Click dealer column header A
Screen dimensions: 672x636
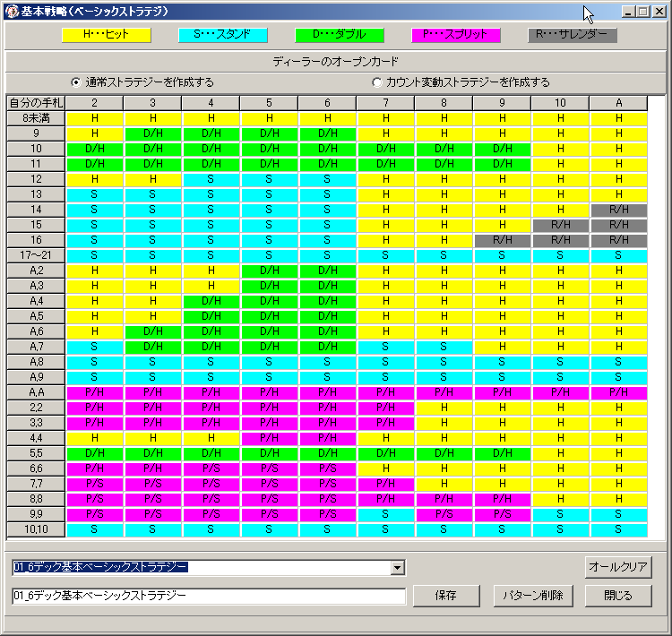tap(619, 103)
